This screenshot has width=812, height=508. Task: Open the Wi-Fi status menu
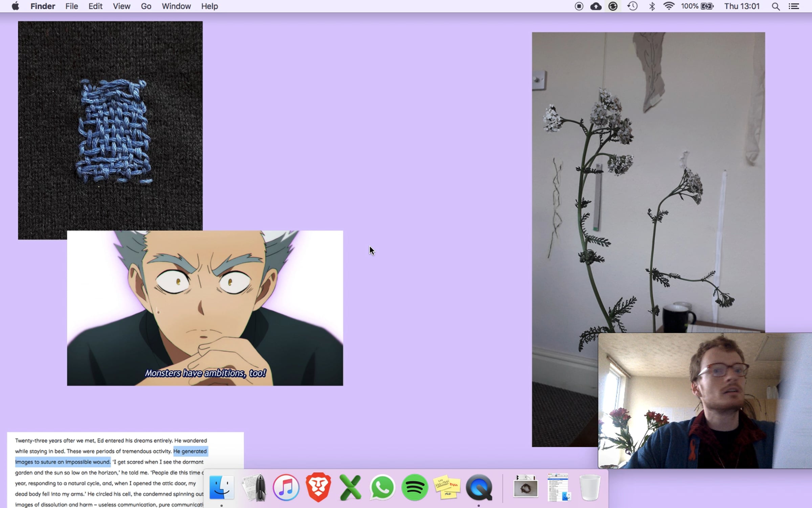669,6
